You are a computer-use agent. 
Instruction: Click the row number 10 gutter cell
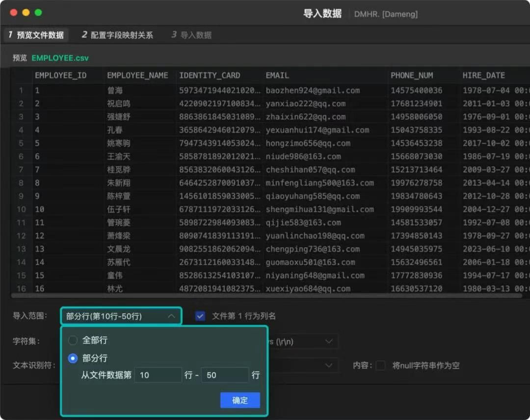coord(21,209)
